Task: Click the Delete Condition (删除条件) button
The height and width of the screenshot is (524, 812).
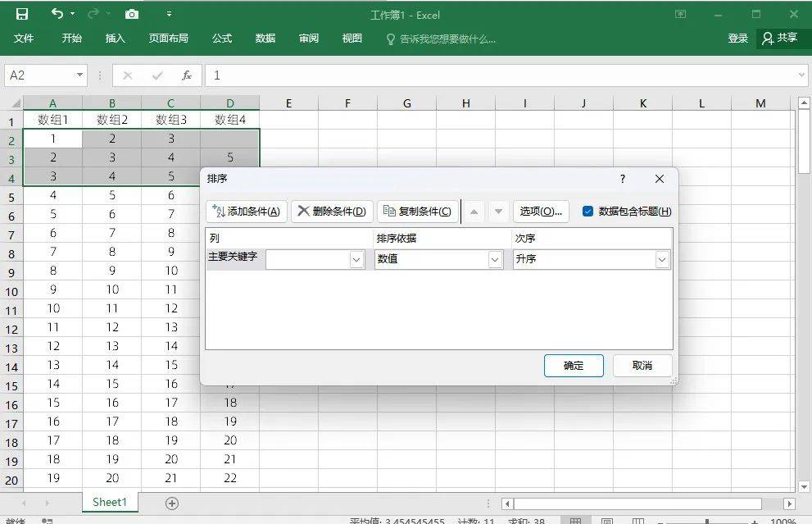Action: point(331,210)
